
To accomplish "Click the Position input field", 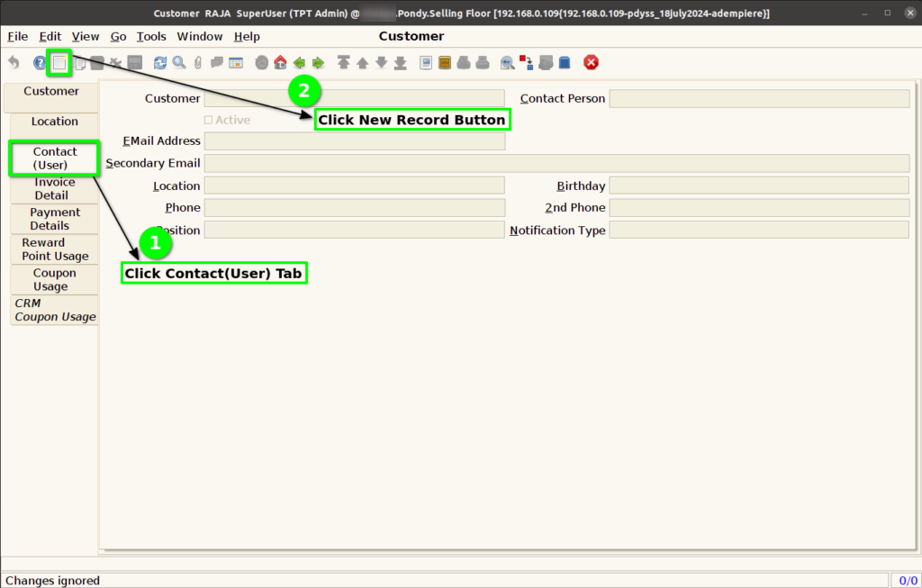I will (355, 230).
